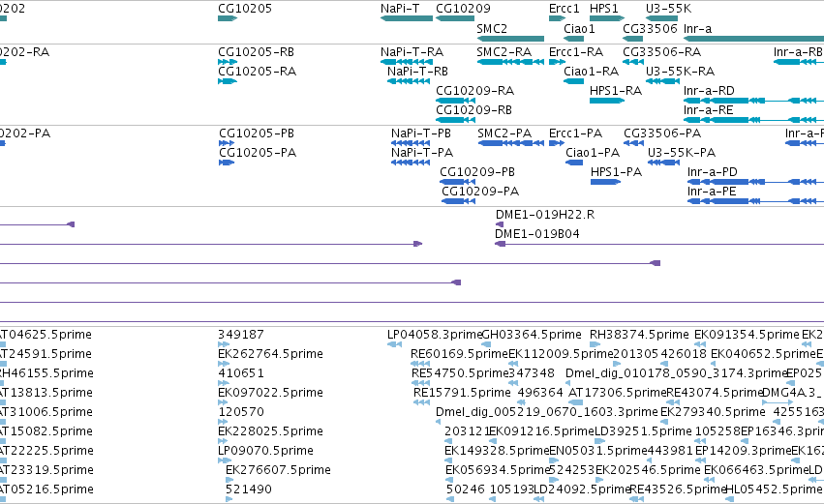Select the U3-55K gene label
This screenshot has width=824, height=504.
click(668, 9)
